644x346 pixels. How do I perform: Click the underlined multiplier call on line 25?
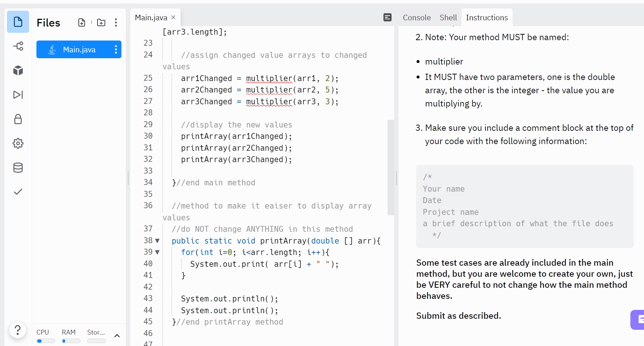pos(269,78)
